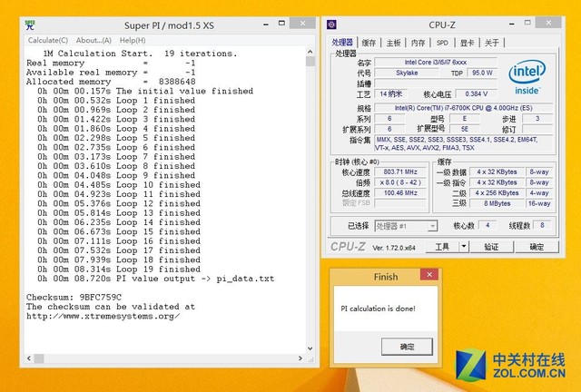Open the SPD tab
Viewport: 581px width, 392px height.
442,43
